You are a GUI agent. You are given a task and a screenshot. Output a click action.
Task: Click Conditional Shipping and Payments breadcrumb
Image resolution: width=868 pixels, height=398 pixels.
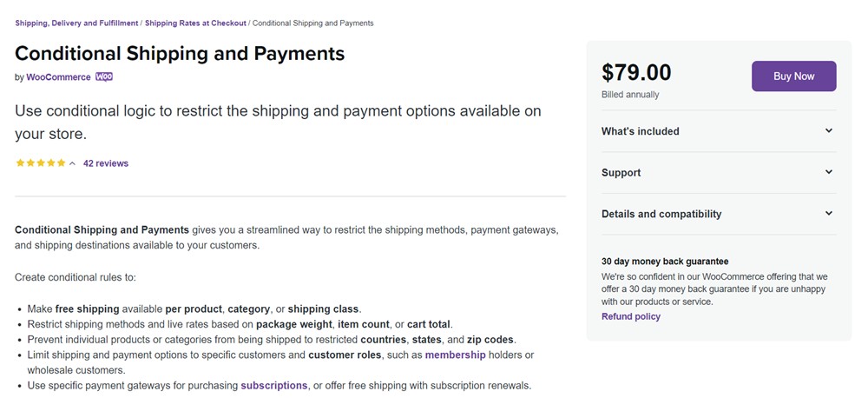(x=312, y=23)
